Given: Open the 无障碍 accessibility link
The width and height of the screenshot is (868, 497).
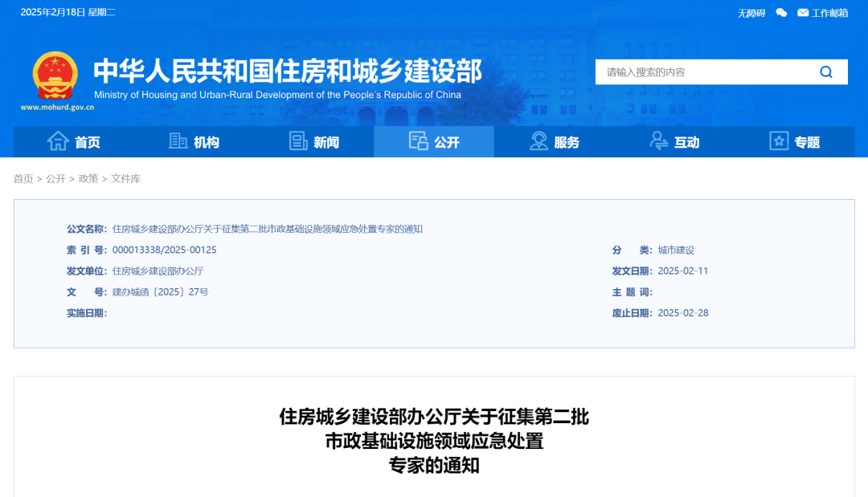Looking at the screenshot, I should pyautogui.click(x=751, y=14).
